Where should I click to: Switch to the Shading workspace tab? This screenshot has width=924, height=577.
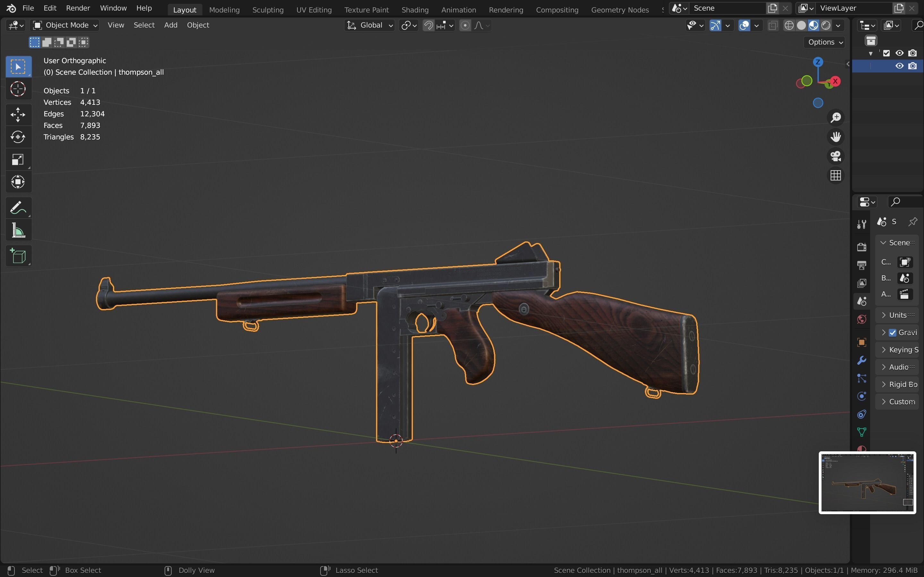[x=415, y=10]
